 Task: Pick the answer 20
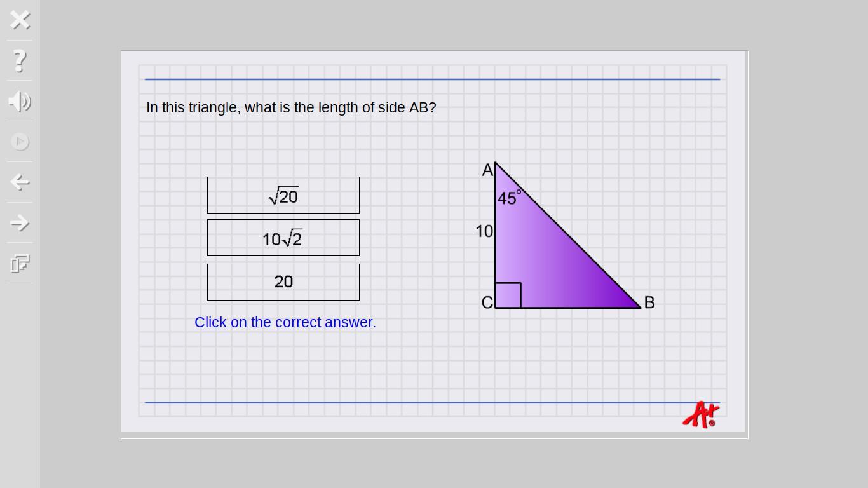283,282
